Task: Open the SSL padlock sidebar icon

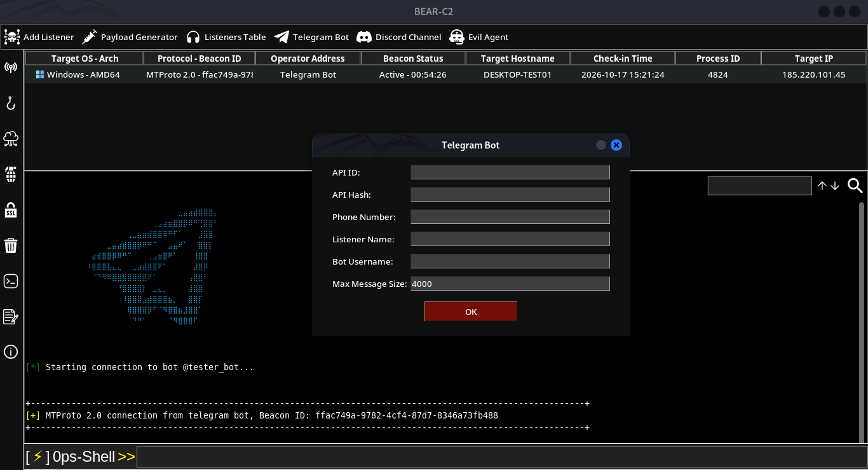Action: click(x=11, y=209)
